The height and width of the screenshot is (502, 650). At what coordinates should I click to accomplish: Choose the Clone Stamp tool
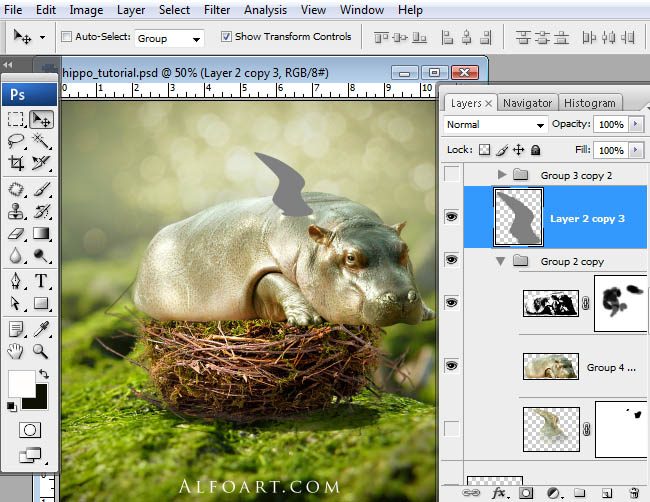(x=16, y=211)
